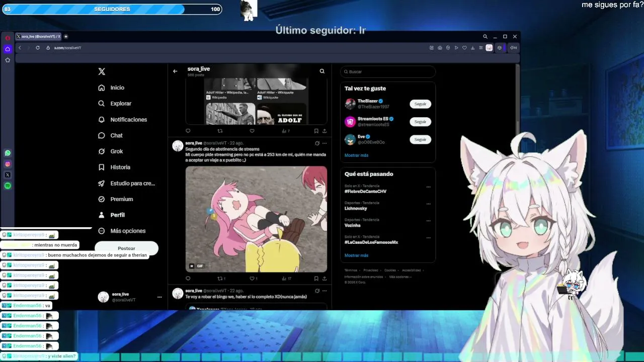The image size is (644, 362).
Task: Follow Eve with Seguir button
Action: point(420,139)
